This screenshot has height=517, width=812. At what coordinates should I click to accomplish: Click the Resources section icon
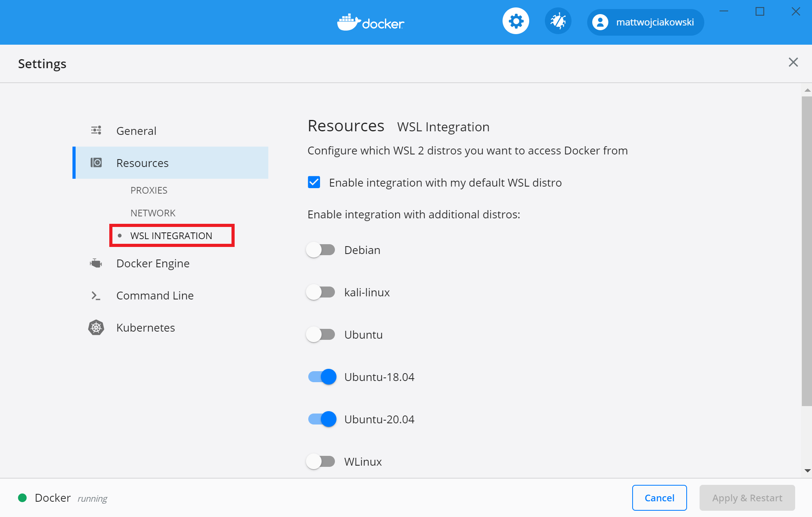pos(96,163)
